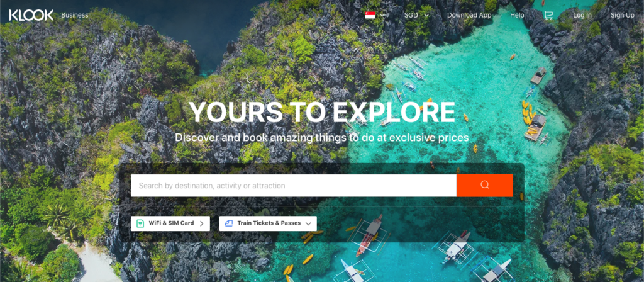Focus the destination search input field
Viewport: 644px width, 282px height.
coord(294,186)
